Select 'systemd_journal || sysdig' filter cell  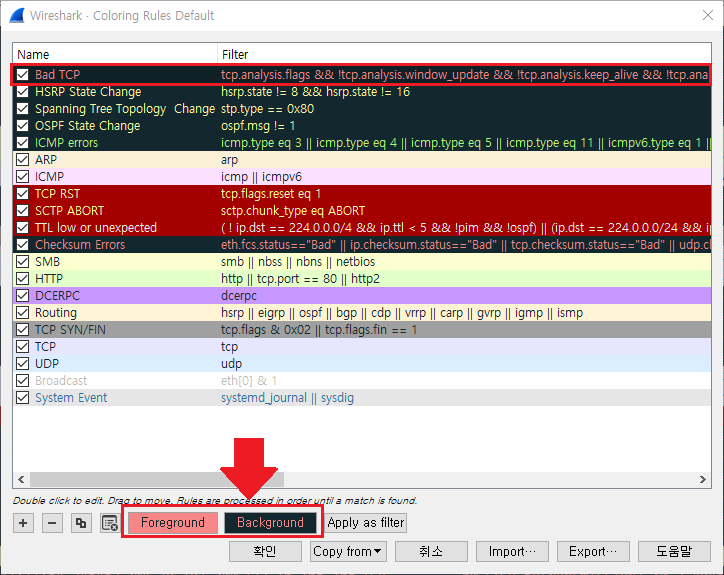pyautogui.click(x=287, y=398)
